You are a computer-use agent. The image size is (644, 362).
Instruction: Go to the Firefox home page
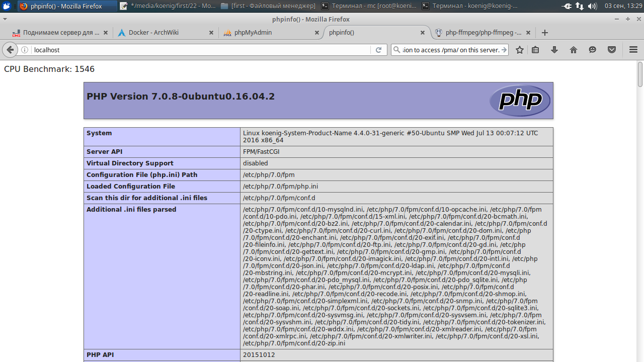point(574,50)
